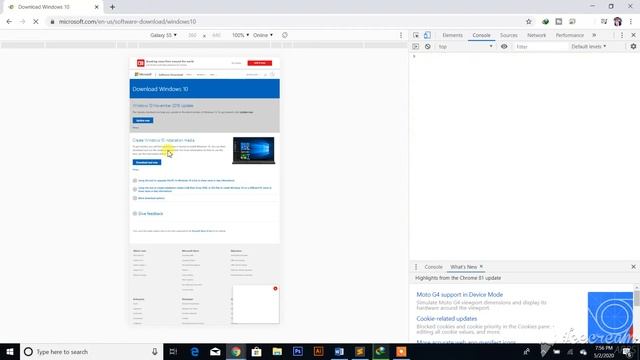640x360 pixels.
Task: Open device toolbar more options menu
Action: point(401,35)
